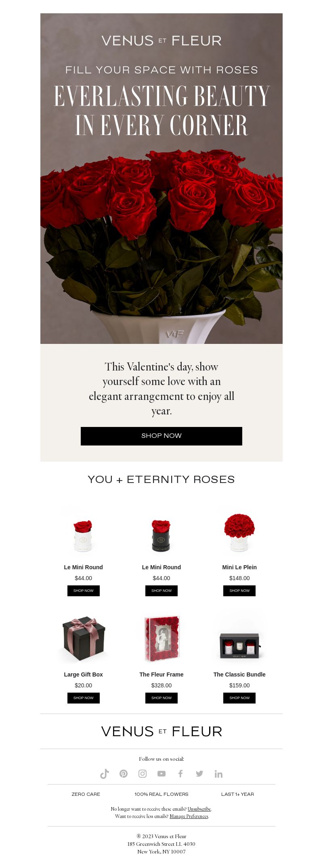The image size is (323, 868).
Task: Shop The Fleur Frame product
Action: pyautogui.click(x=161, y=698)
